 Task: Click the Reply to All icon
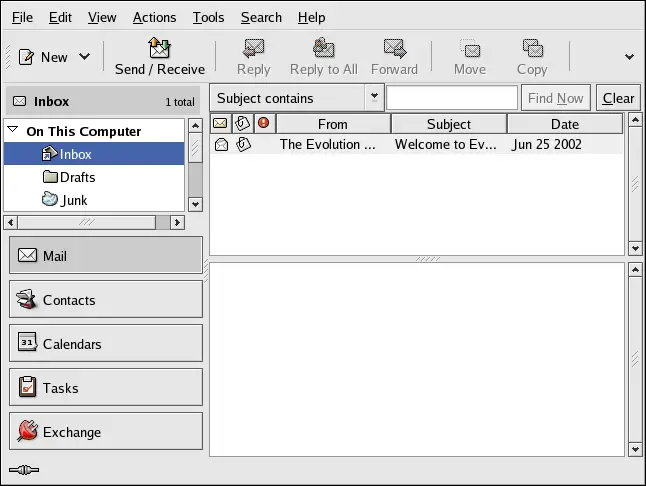[323, 48]
